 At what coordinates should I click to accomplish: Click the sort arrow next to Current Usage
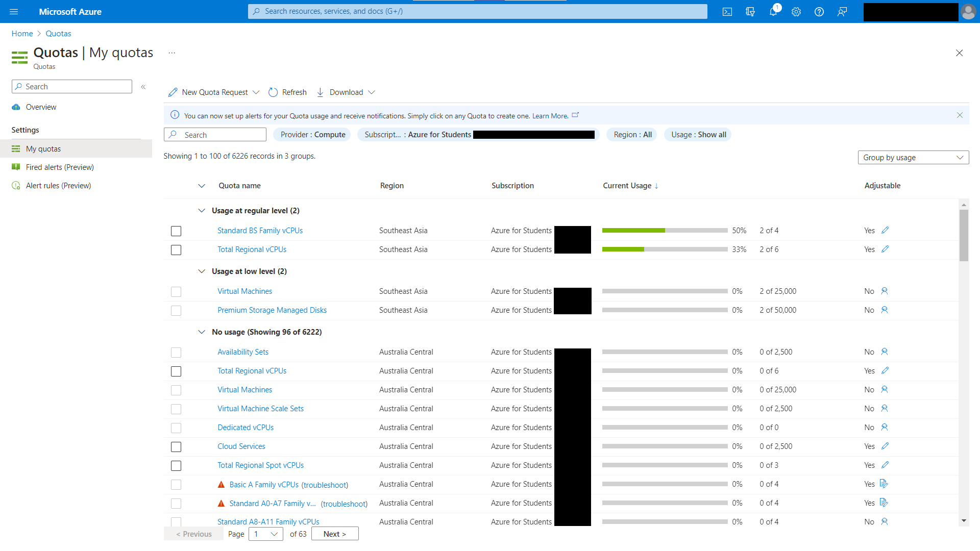[656, 186]
